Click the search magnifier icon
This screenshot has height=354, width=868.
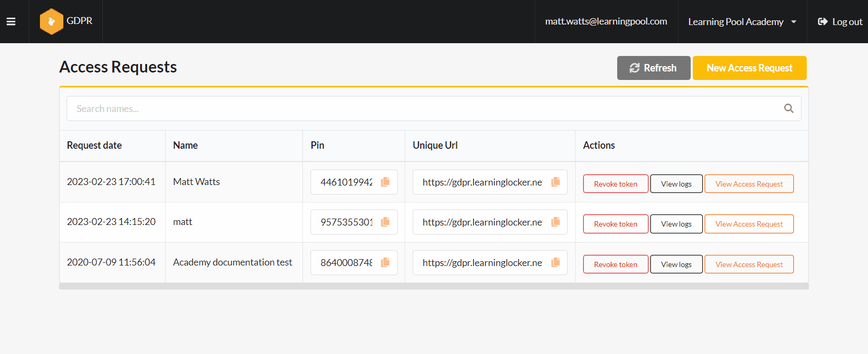(789, 109)
